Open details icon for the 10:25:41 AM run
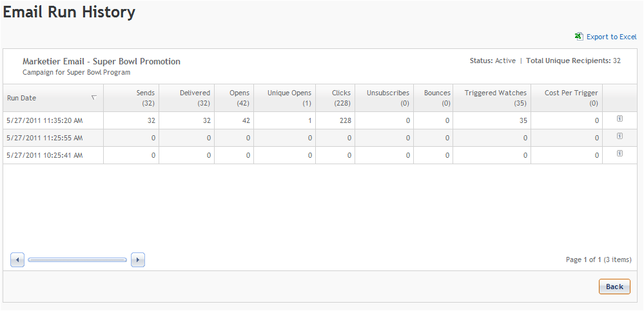Image resolution: width=644 pixels, height=311 pixels. coord(620,153)
